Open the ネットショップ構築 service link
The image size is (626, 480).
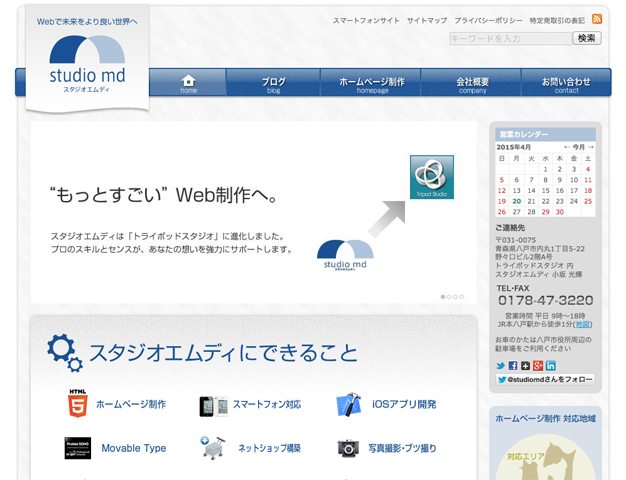pos(269,448)
